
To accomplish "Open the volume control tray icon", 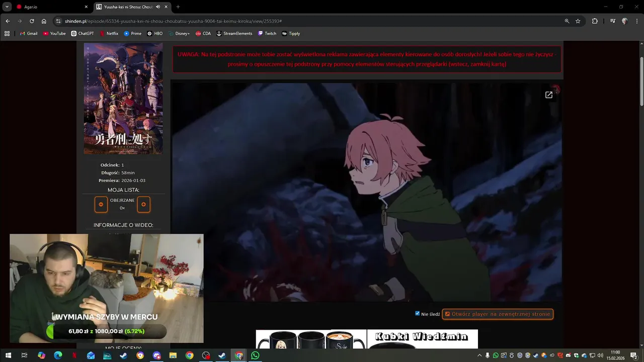I will (x=600, y=355).
